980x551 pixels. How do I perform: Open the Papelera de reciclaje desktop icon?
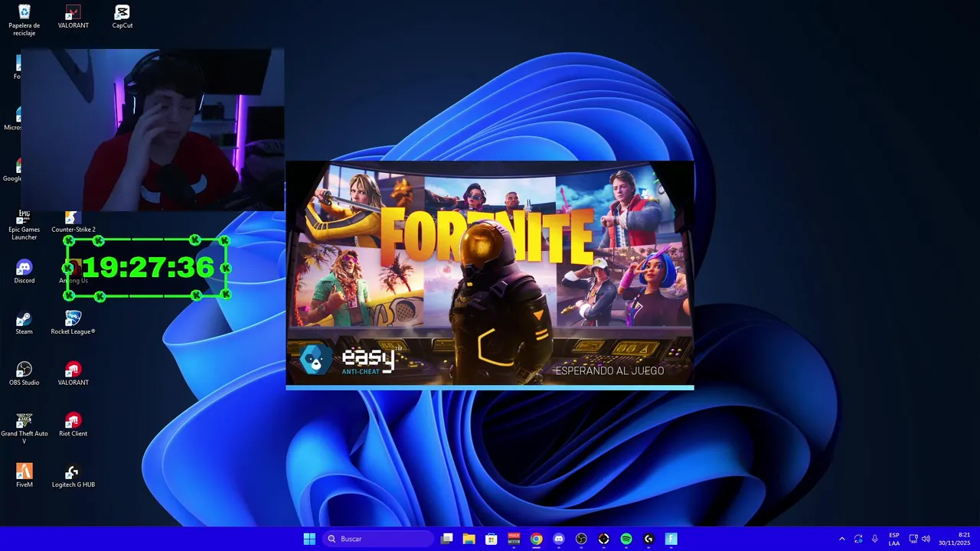tap(24, 20)
